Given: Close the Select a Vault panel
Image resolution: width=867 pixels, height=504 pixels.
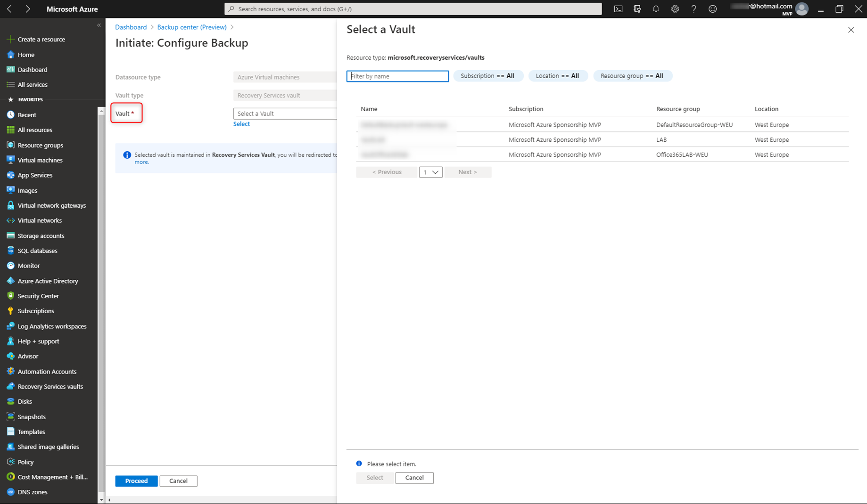Looking at the screenshot, I should [x=851, y=30].
